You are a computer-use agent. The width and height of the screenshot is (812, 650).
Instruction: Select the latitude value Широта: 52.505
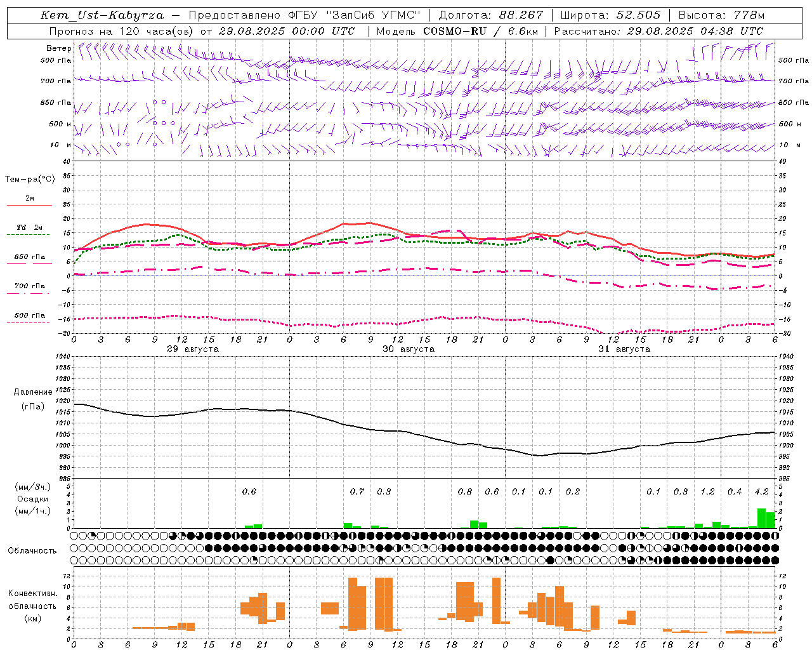pos(610,15)
